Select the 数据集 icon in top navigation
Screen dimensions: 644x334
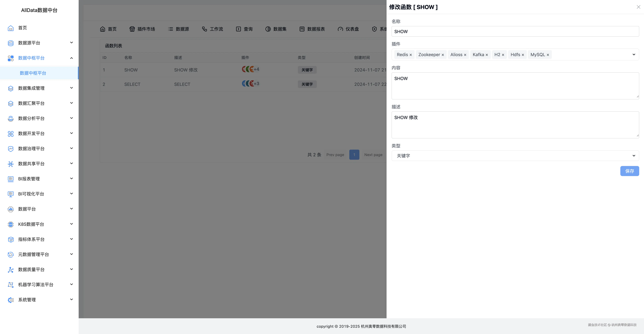pos(268,29)
